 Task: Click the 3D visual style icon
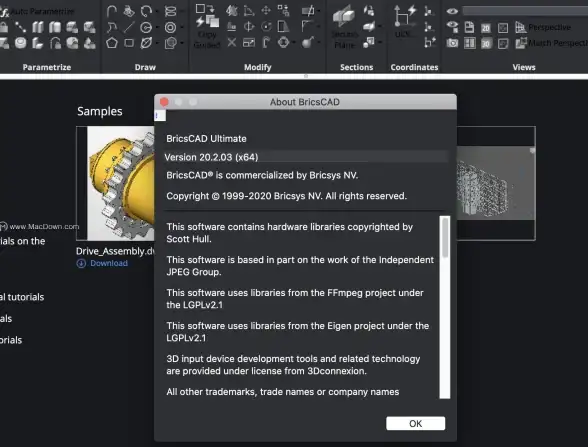486,44
